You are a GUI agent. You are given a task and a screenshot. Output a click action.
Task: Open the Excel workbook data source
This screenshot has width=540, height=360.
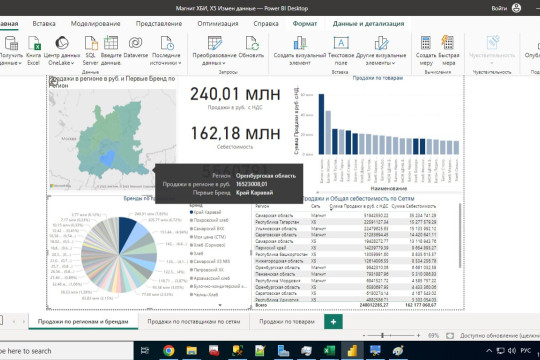click(34, 50)
